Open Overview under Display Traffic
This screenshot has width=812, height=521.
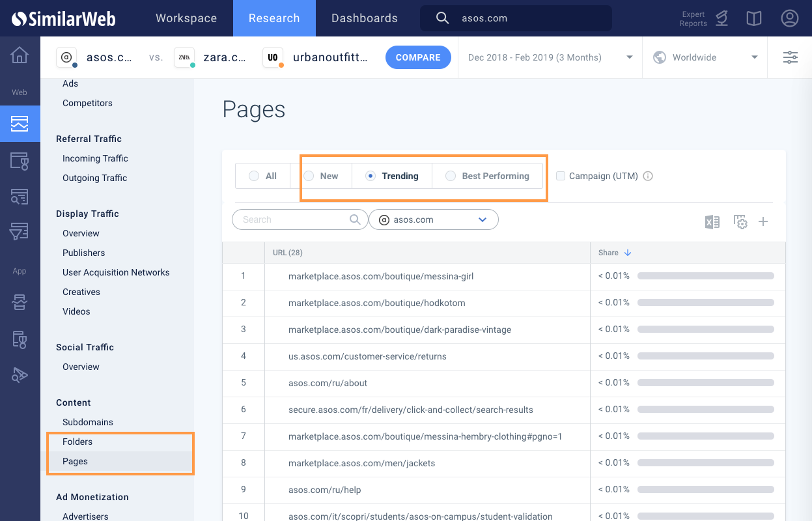tap(81, 233)
